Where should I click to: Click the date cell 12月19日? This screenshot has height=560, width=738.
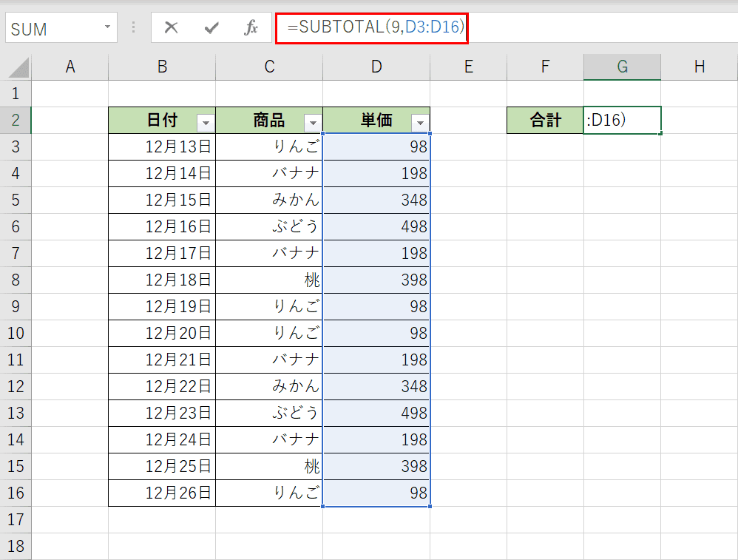click(x=162, y=306)
